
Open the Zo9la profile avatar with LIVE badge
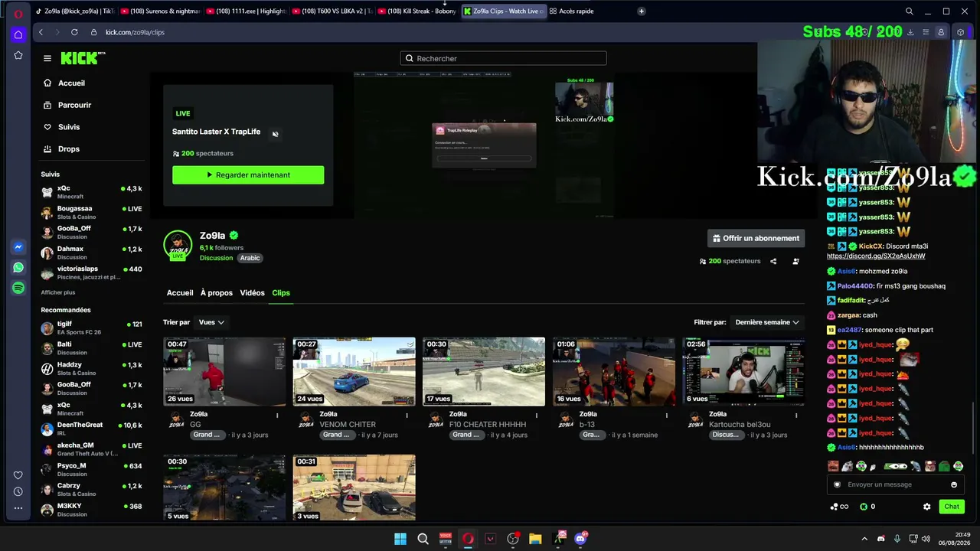click(x=178, y=245)
